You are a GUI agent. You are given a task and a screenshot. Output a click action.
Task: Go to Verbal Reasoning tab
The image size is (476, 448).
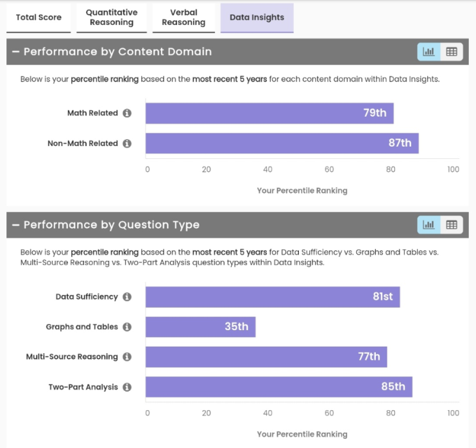[183, 17]
